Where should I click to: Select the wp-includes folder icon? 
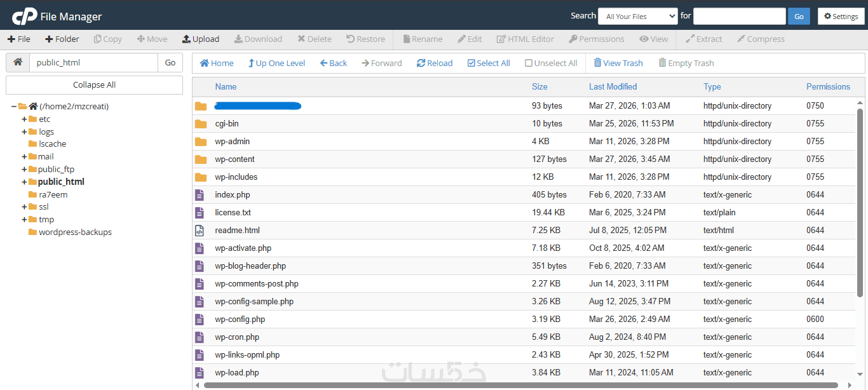point(201,177)
